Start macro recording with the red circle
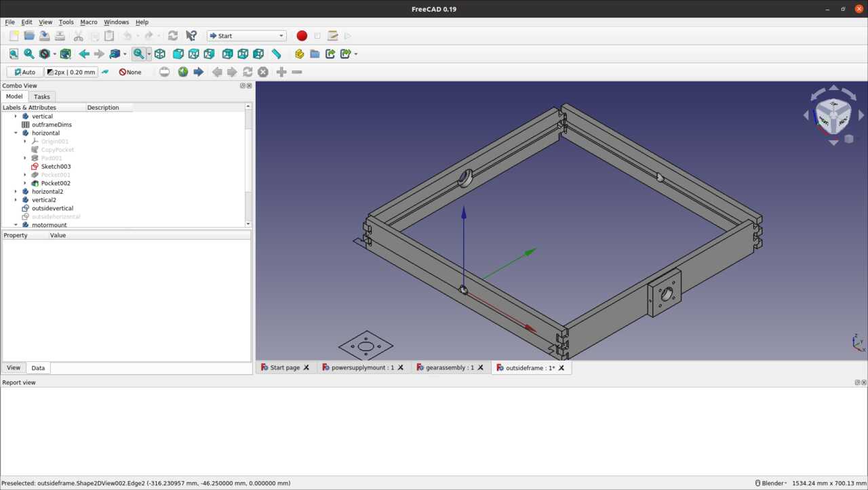868x490 pixels. (302, 36)
